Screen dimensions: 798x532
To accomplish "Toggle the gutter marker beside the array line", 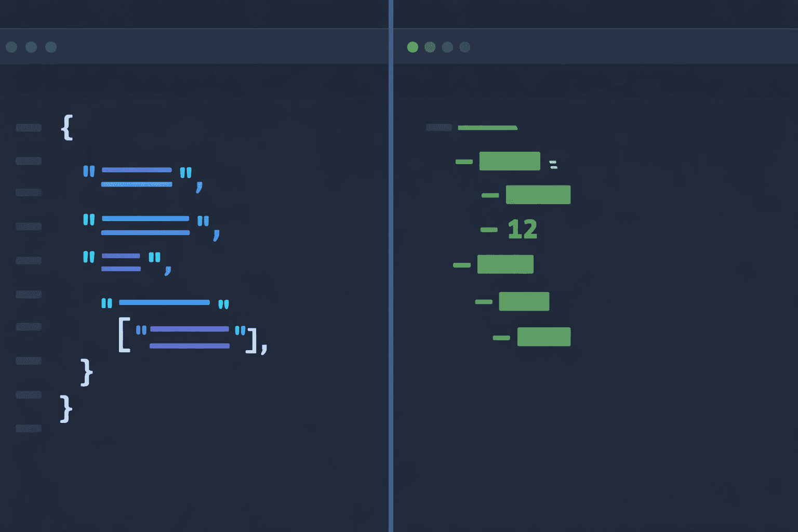I will pos(29,327).
